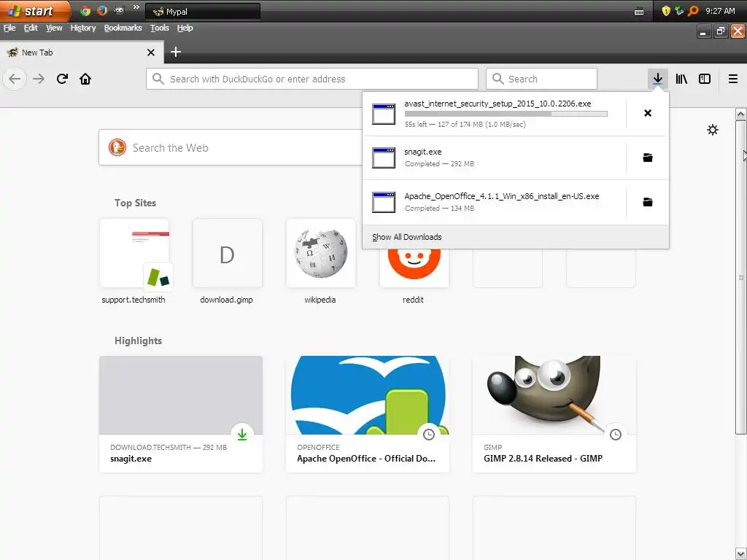Open the File menu
The width and height of the screenshot is (747, 560).
pos(9,28)
